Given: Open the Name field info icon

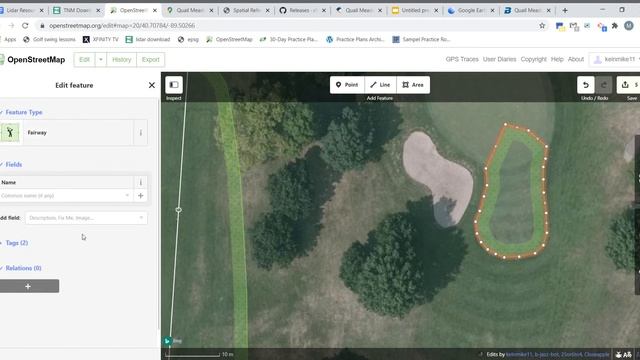Looking at the screenshot, I should [x=140, y=182].
